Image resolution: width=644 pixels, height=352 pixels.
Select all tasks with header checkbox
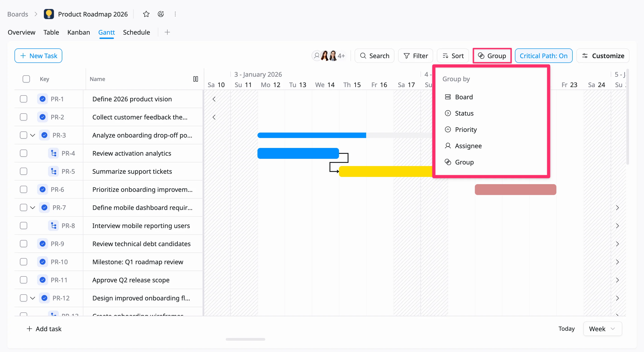[26, 79]
